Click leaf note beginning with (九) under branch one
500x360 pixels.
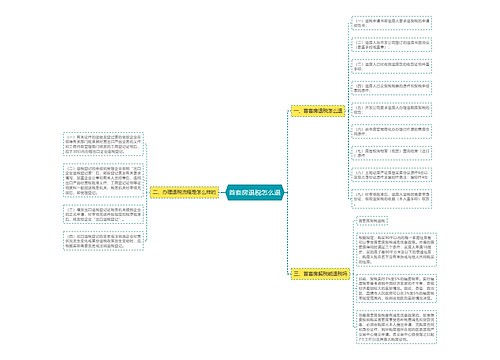pos(392,199)
